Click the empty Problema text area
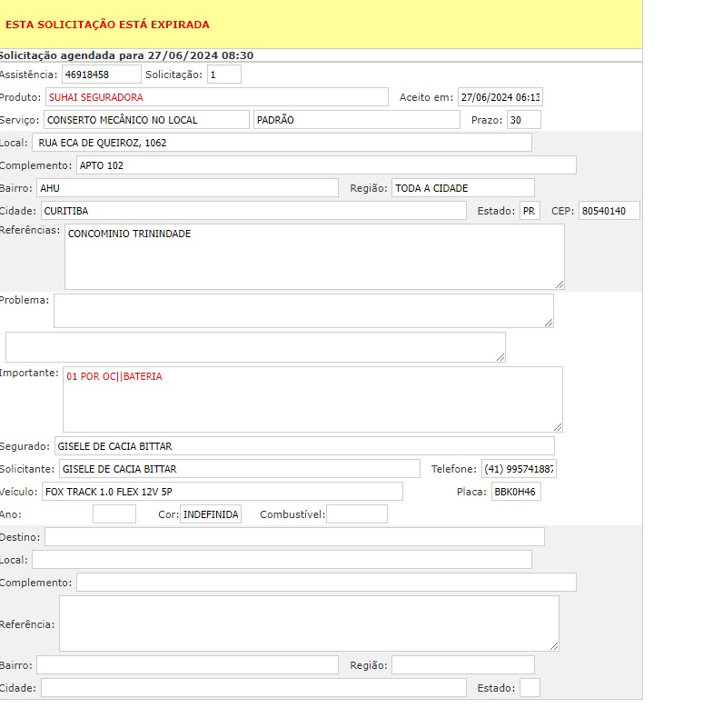The image size is (703, 728). click(x=303, y=311)
